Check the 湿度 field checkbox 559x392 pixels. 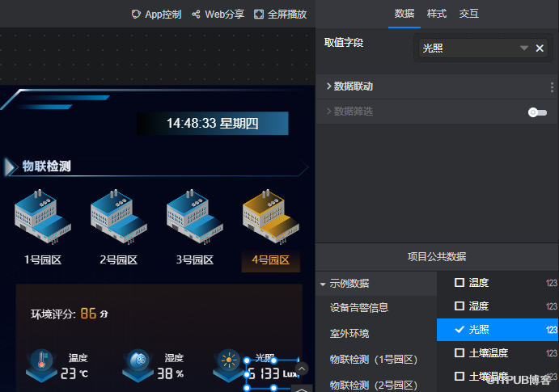coord(459,306)
